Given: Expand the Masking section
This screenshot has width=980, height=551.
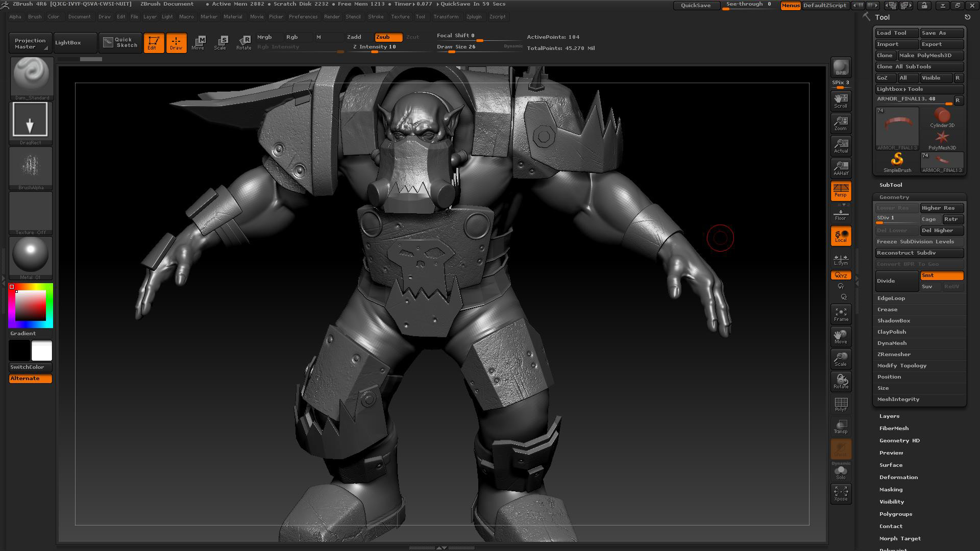Looking at the screenshot, I should [x=891, y=490].
